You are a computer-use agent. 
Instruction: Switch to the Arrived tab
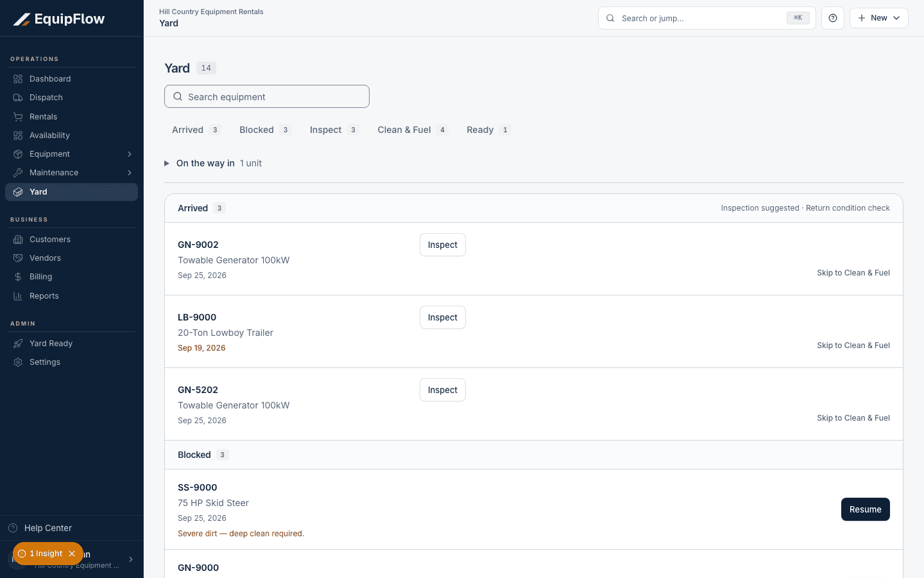(x=196, y=130)
